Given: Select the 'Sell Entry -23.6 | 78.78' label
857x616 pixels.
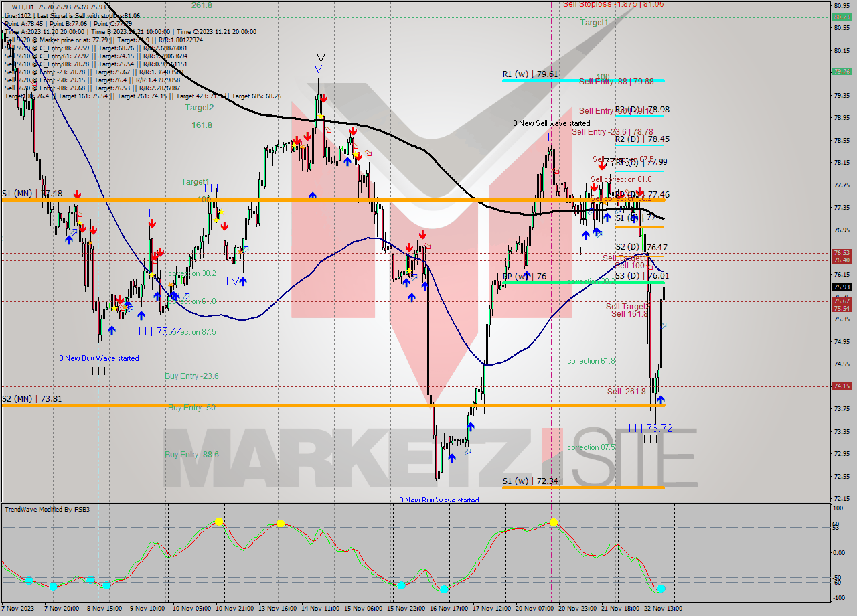Looking at the screenshot, I should click(x=612, y=132).
